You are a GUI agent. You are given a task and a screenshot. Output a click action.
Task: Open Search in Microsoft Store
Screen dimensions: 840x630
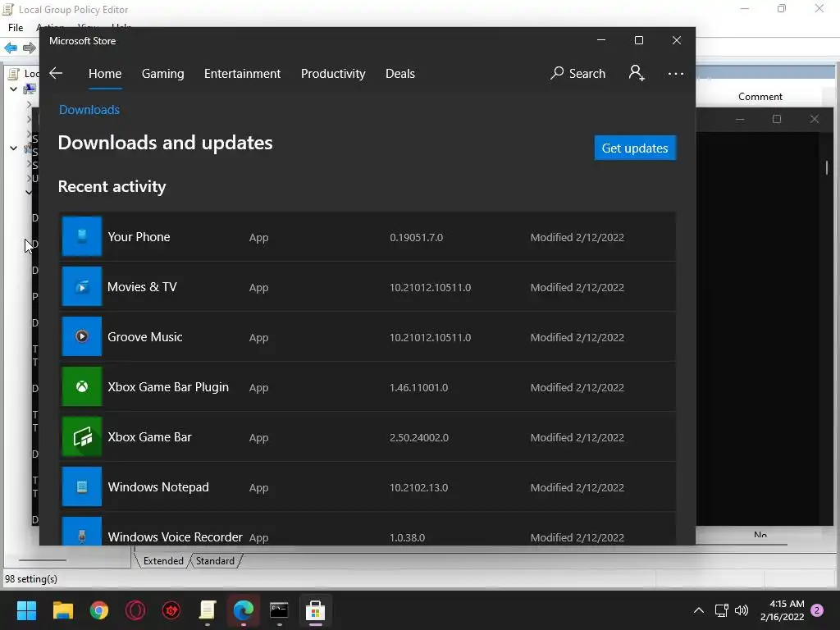click(x=578, y=73)
